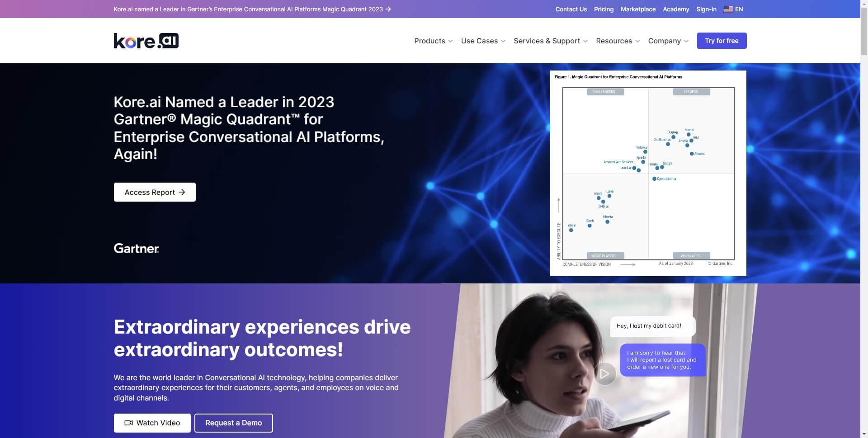Viewport: 868px width, 438px height.
Task: Click the 'We are the world leader' paragraph
Action: [x=256, y=387]
